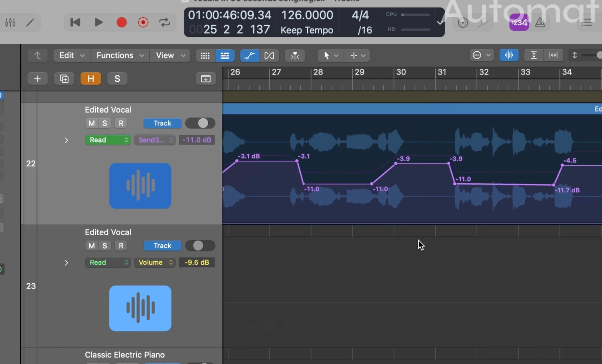Image resolution: width=602 pixels, height=364 pixels.
Task: Record-enable track 22 Edited Vocal
Action: point(121,123)
